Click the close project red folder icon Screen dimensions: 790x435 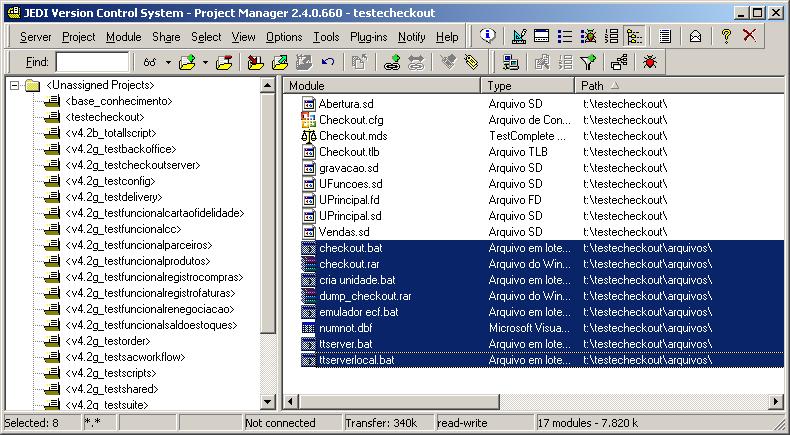[224, 63]
